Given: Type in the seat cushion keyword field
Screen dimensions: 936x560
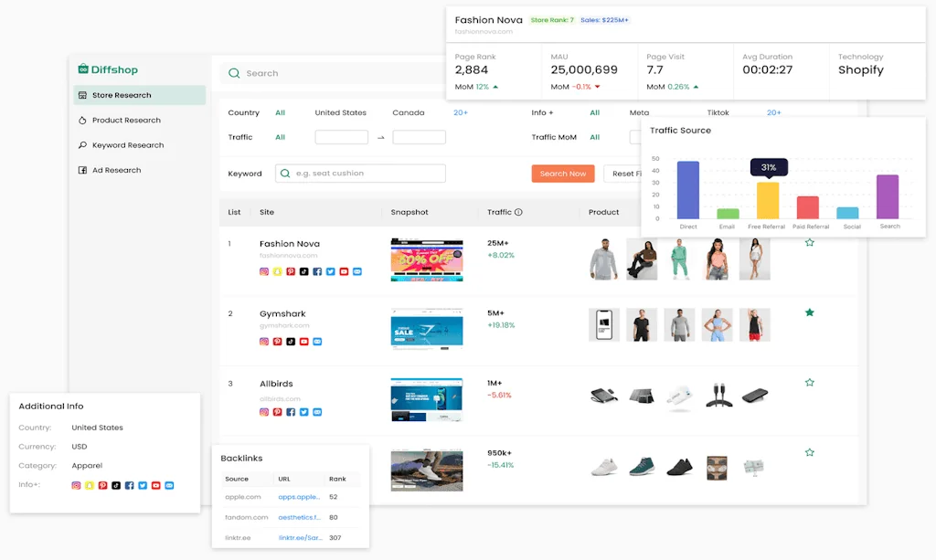Looking at the screenshot, I should pyautogui.click(x=359, y=173).
